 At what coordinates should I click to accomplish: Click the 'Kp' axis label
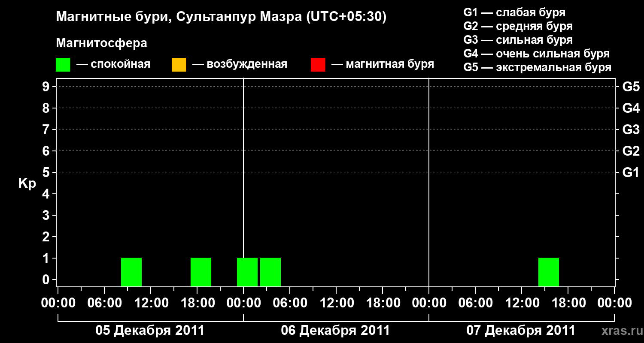click(x=27, y=184)
